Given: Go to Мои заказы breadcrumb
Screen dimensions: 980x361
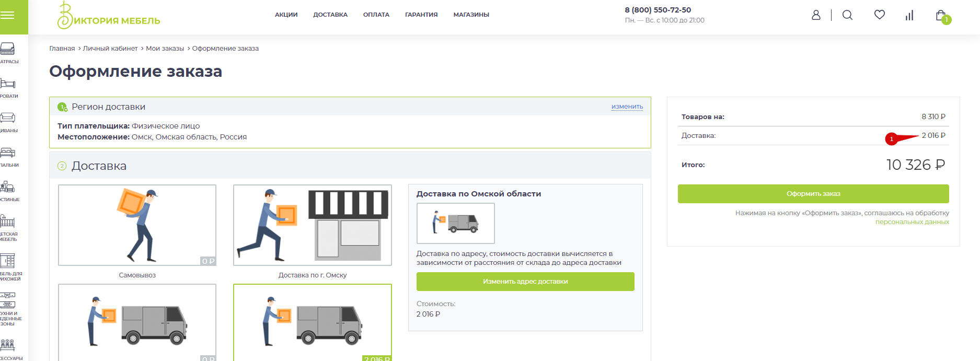Looking at the screenshot, I should 165,49.
